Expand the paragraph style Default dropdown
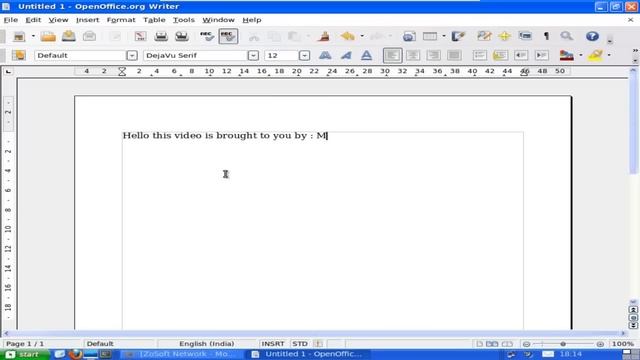640x360 pixels. point(132,56)
